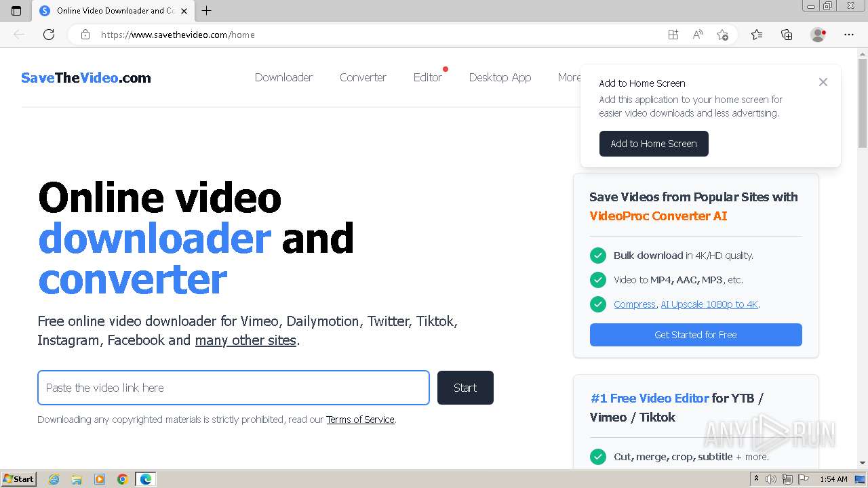This screenshot has width=868, height=488.
Task: Open the More menu item
Action: pyautogui.click(x=569, y=77)
